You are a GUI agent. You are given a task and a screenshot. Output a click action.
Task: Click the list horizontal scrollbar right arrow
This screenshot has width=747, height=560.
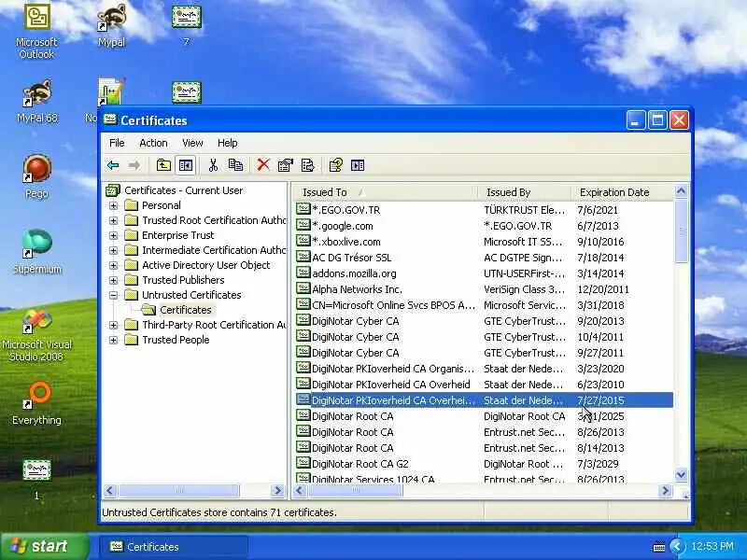666,491
